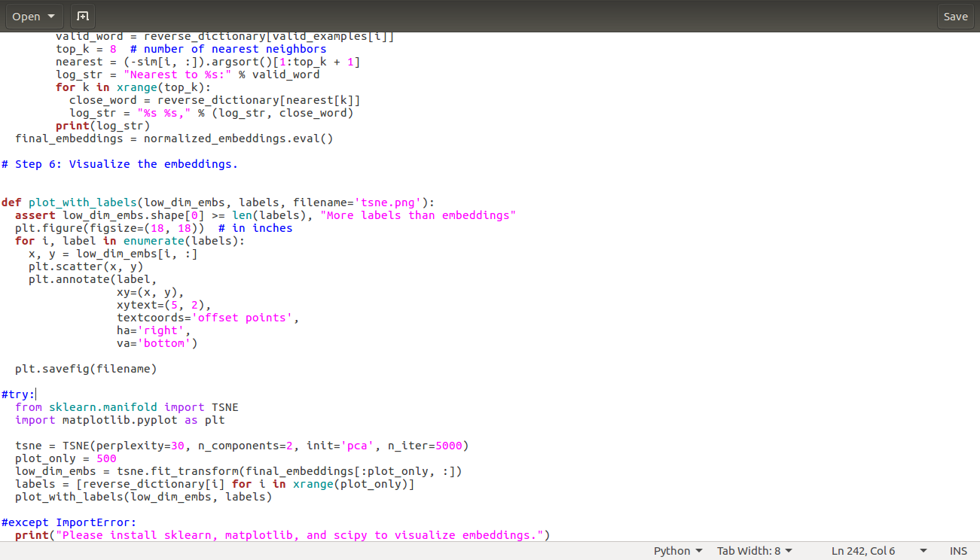
Task: Click the 'Please install sklearn' print line
Action: click(x=282, y=535)
